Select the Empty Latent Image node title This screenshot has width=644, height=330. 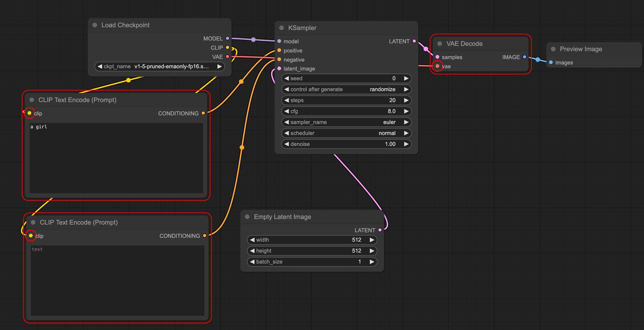[283, 217]
